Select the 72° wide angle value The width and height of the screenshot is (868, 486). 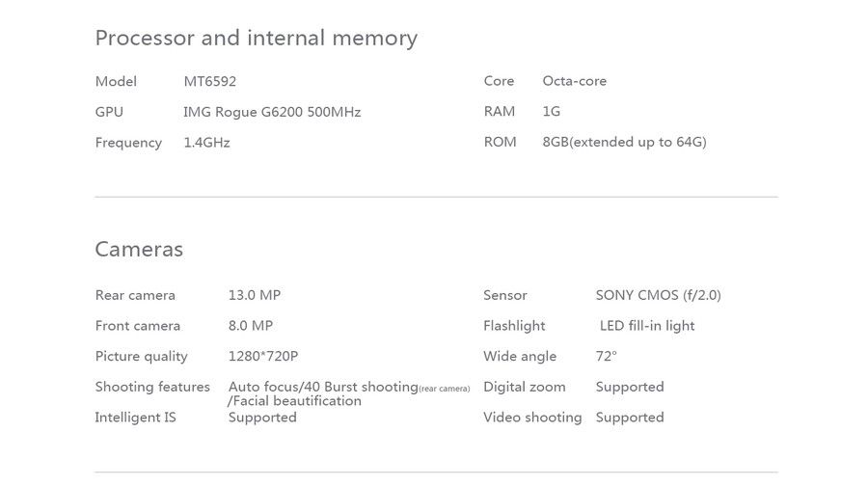pyautogui.click(x=607, y=356)
